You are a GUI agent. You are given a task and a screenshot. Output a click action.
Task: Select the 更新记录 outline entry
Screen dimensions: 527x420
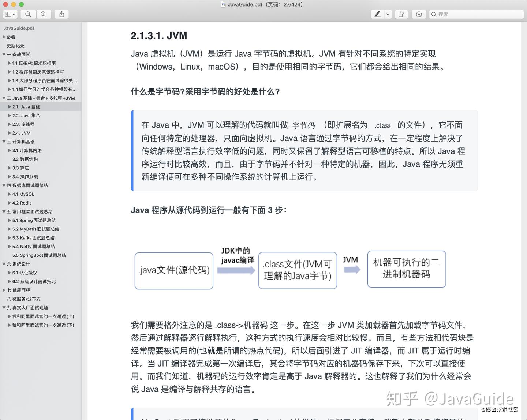[x=15, y=46]
